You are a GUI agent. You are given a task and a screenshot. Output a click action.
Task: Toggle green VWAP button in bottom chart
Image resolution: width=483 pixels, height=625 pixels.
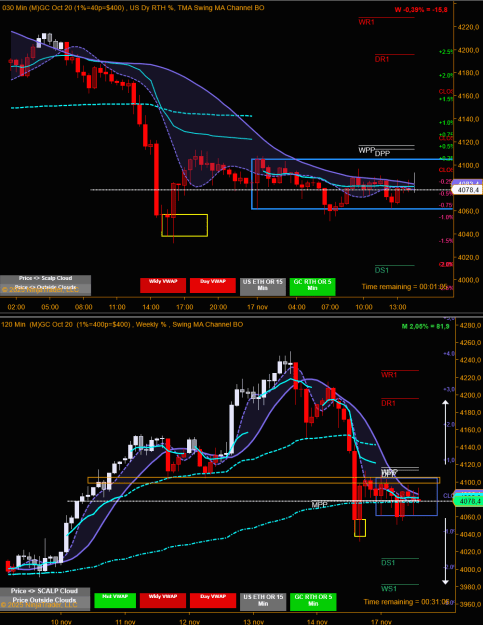coord(115,600)
